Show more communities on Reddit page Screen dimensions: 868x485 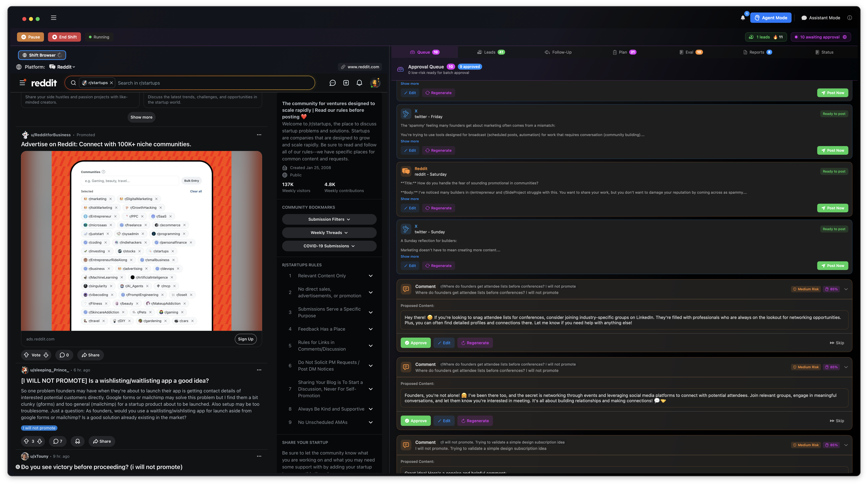[141, 117]
